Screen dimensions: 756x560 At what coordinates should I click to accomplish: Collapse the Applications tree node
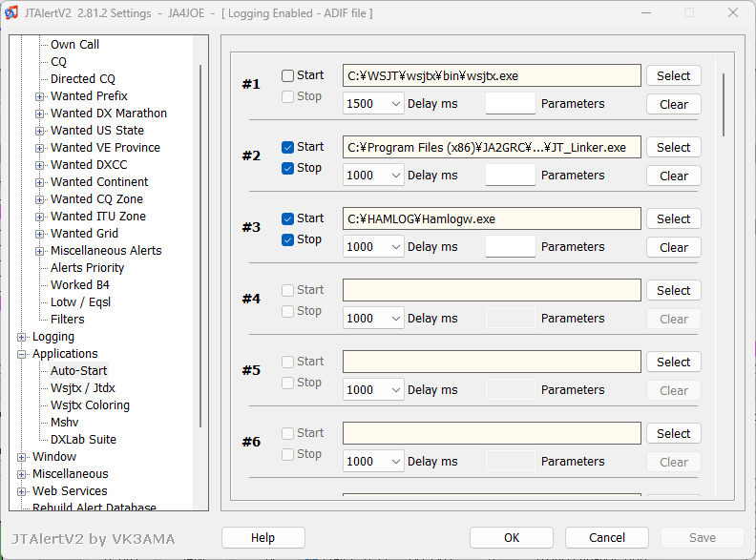pyautogui.click(x=21, y=354)
